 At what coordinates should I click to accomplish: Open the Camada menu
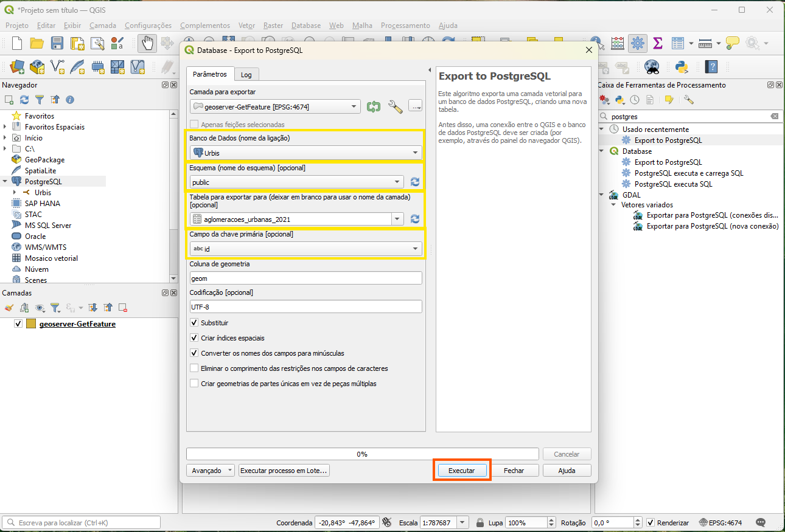(x=103, y=26)
